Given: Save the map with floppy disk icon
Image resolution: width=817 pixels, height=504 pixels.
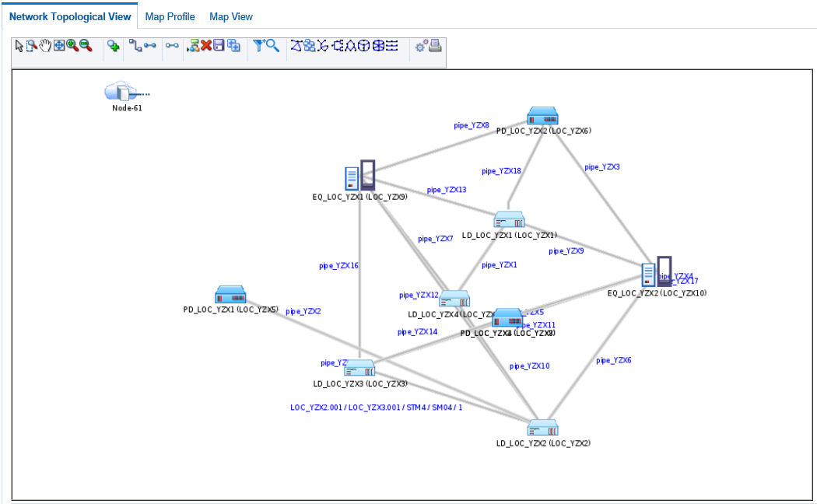Looking at the screenshot, I should [219, 46].
